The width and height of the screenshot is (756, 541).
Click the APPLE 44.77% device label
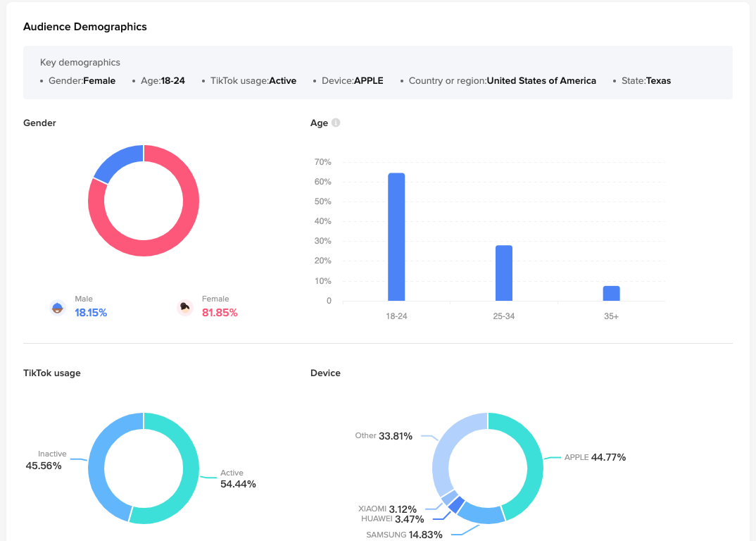(595, 457)
